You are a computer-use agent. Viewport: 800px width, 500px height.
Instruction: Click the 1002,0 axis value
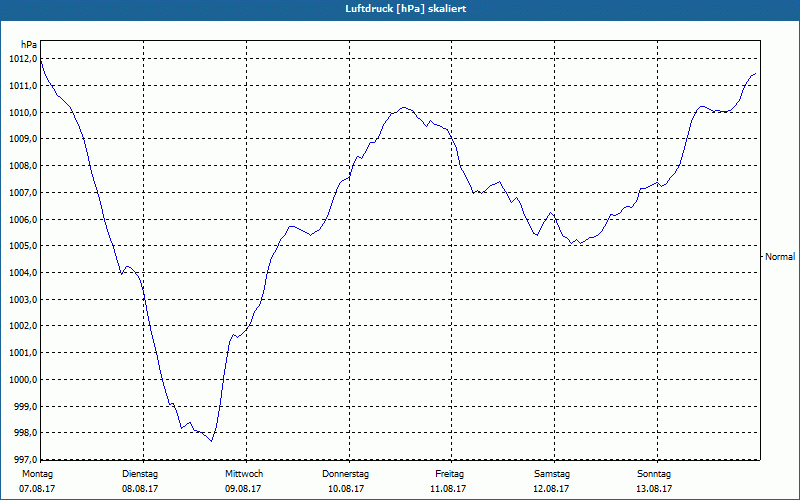coord(23,326)
